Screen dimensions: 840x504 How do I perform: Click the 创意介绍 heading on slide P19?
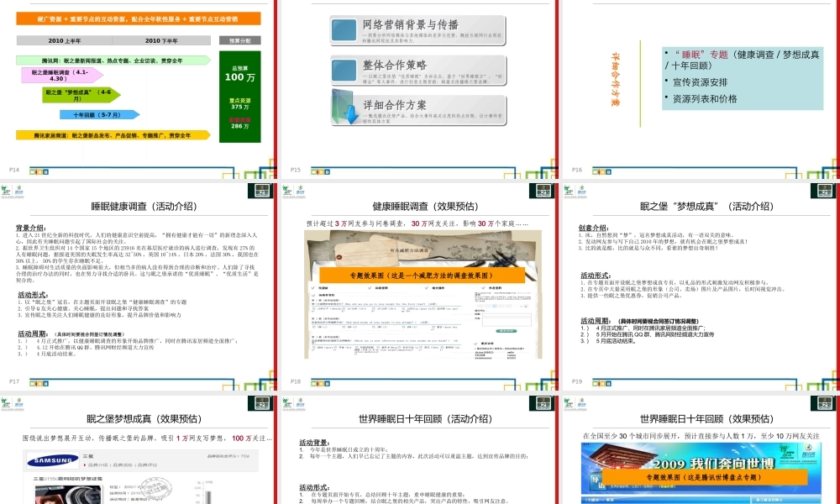coord(594,228)
